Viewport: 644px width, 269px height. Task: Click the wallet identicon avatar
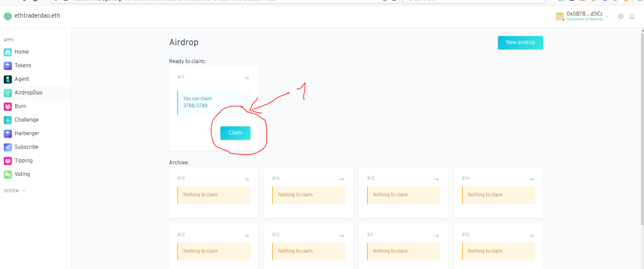[560, 16]
